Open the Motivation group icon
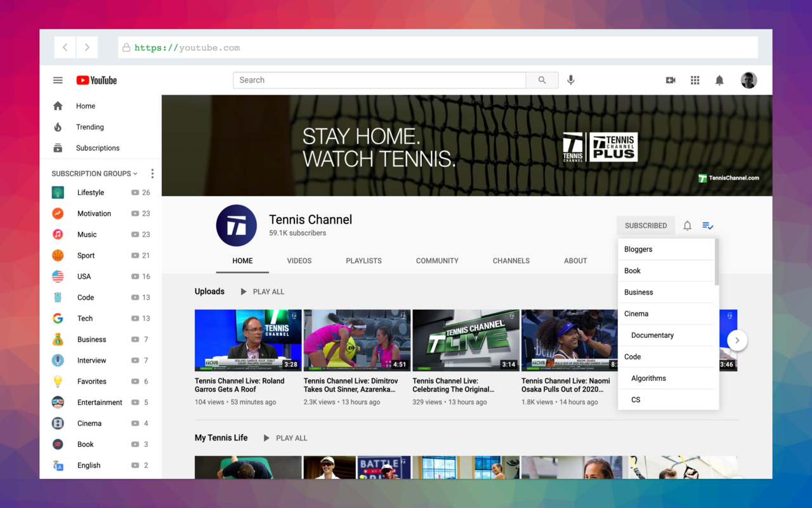This screenshot has height=508, width=812. pos(58,213)
